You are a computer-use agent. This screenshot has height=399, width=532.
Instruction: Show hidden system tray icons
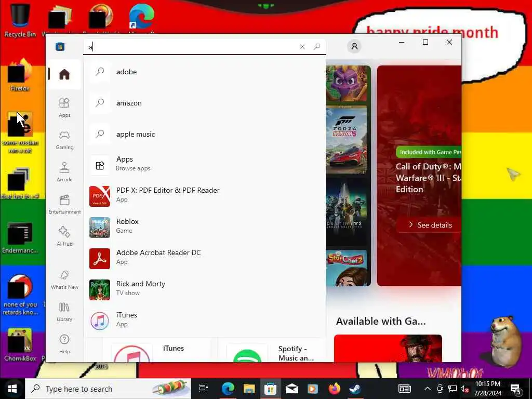pos(428,389)
